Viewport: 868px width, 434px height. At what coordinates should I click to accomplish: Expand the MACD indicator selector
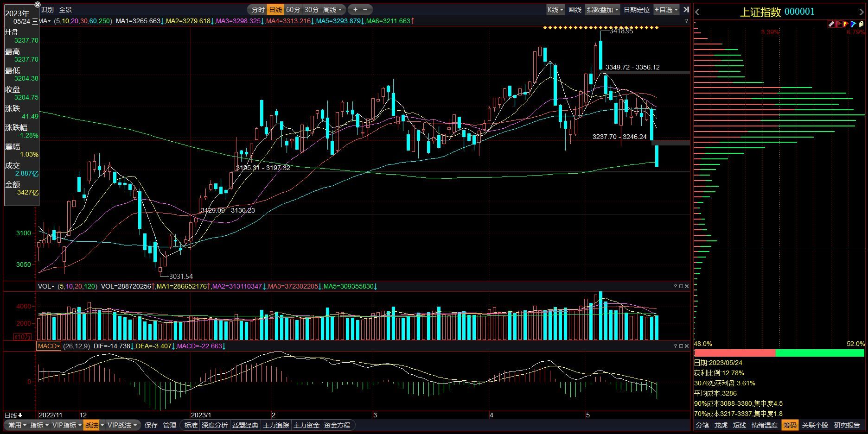49,346
